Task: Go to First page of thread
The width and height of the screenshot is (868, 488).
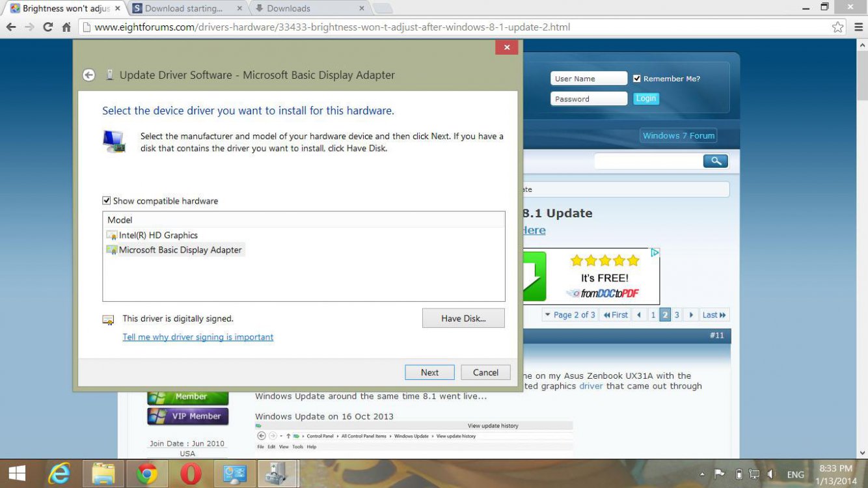Action: tap(616, 315)
